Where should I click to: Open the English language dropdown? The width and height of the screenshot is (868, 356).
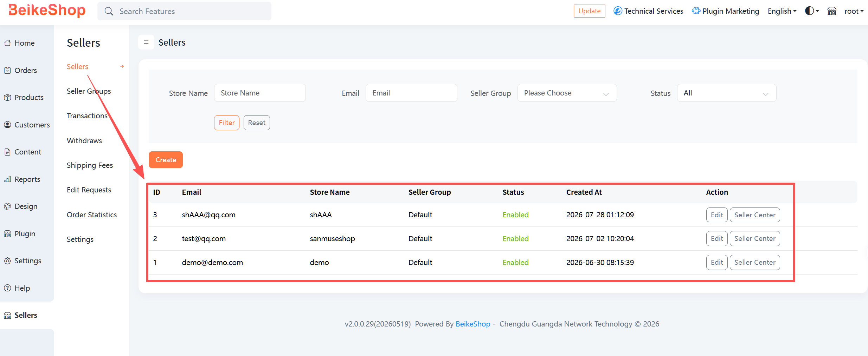pyautogui.click(x=782, y=11)
